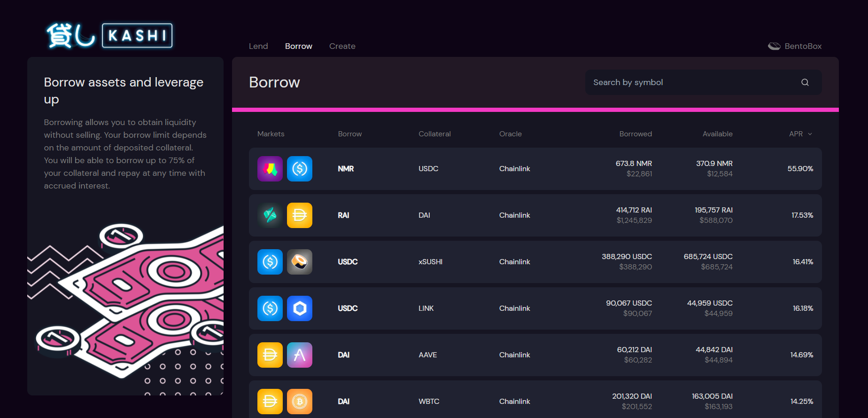Click USDC icon in NMR row

tap(300, 169)
